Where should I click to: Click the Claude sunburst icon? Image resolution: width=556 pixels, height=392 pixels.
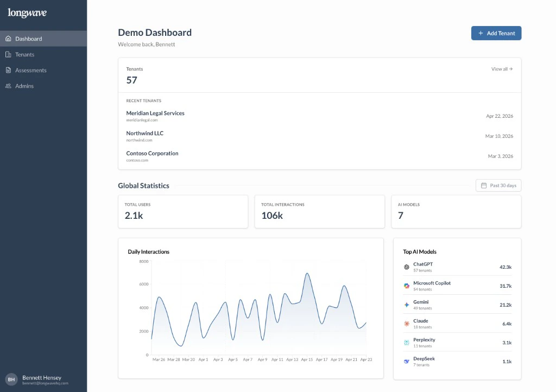point(406,324)
